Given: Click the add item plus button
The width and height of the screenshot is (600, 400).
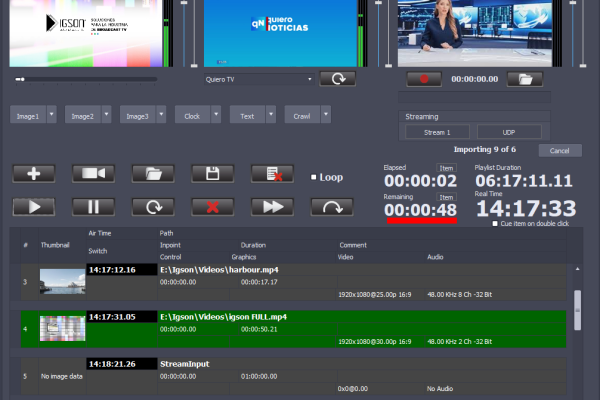Looking at the screenshot, I should pyautogui.click(x=33, y=173).
